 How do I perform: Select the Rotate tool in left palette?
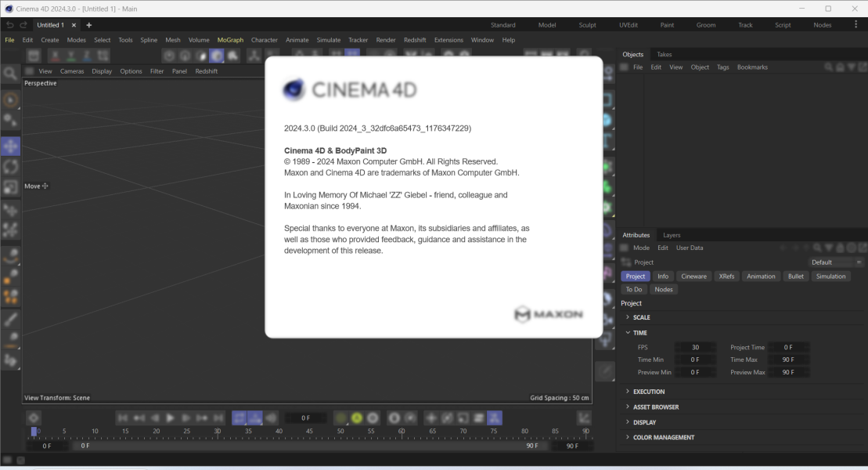(x=10, y=167)
